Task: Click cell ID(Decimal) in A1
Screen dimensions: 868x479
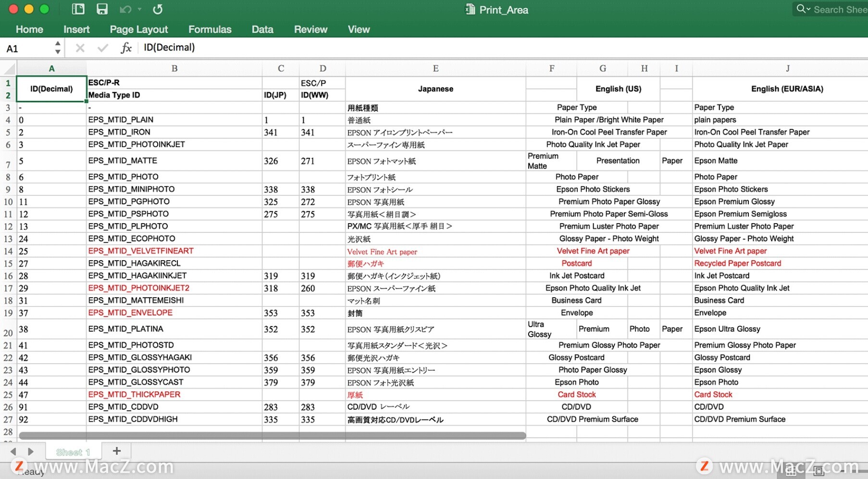Action: 51,89
